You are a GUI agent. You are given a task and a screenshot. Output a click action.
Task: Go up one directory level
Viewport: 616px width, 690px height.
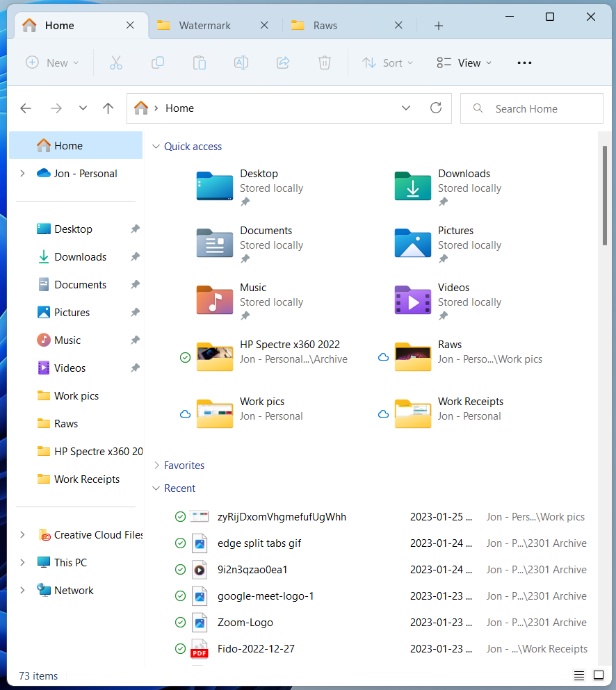coord(108,108)
